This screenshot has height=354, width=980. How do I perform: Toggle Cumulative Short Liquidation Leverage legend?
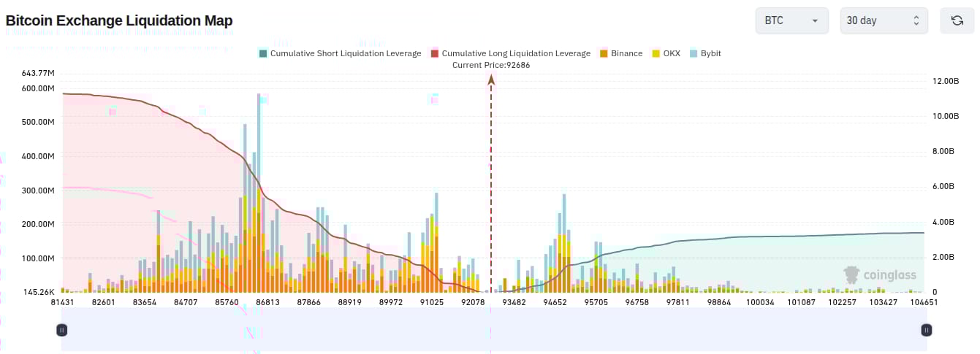point(345,53)
